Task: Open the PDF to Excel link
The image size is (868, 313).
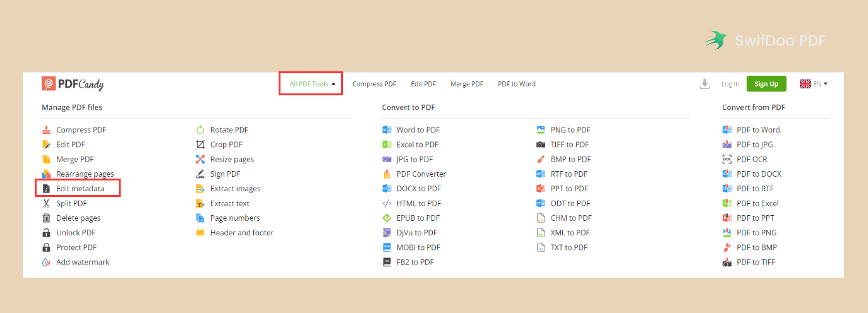Action: pyautogui.click(x=757, y=203)
